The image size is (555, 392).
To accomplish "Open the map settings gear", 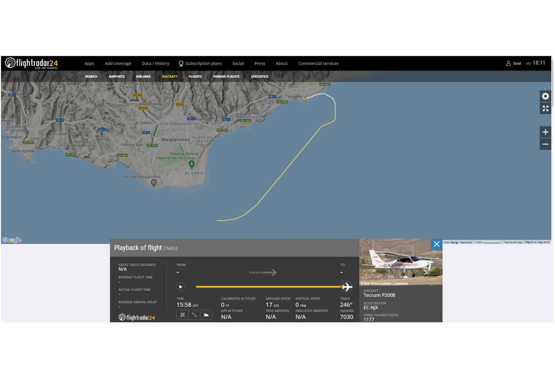I will click(545, 96).
